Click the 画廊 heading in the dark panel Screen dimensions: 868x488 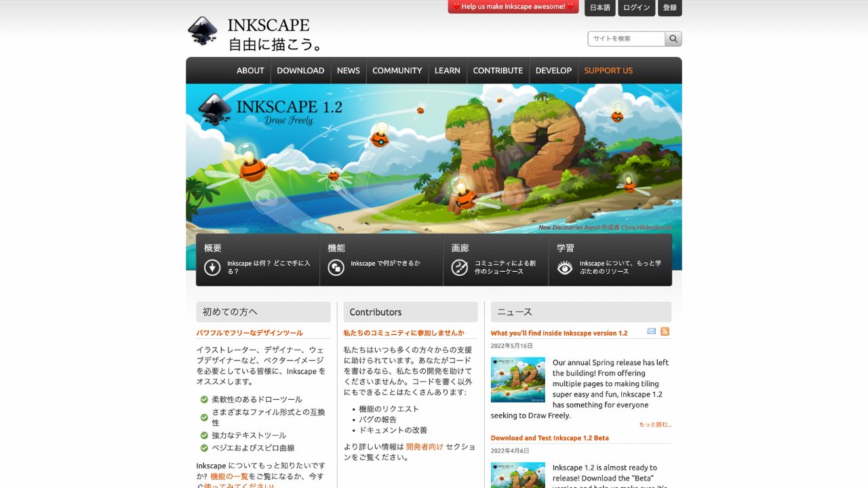click(460, 248)
